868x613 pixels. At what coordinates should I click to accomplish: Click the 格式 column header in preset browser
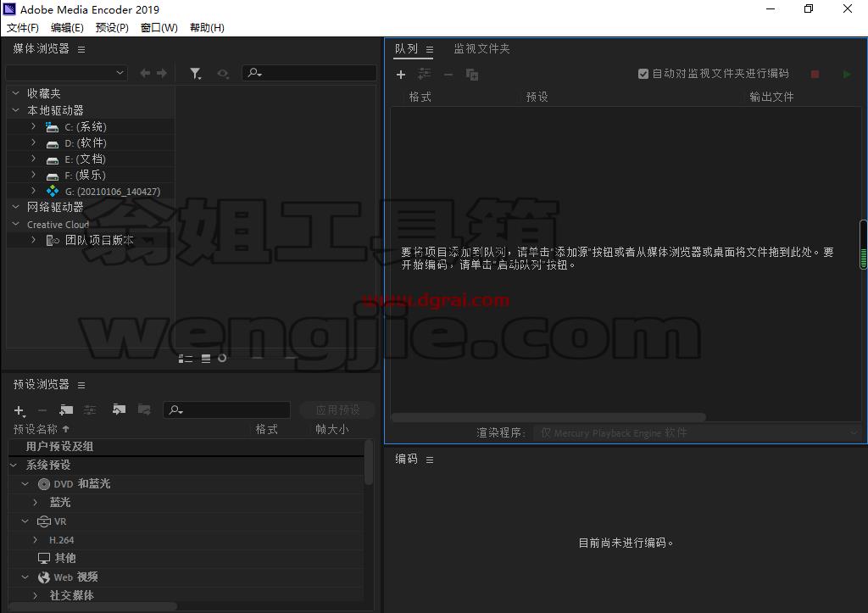click(x=267, y=429)
